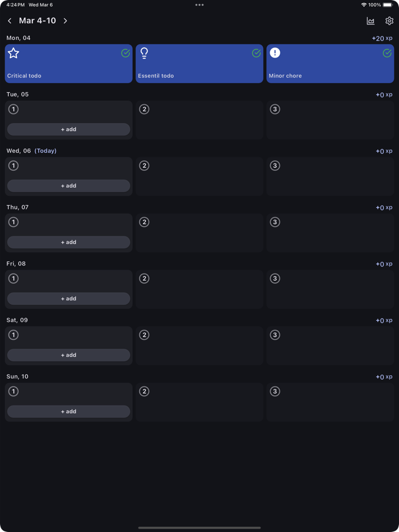Open the iPad multitasking ellipsis menu
The width and height of the screenshot is (399, 532).
point(199,5)
